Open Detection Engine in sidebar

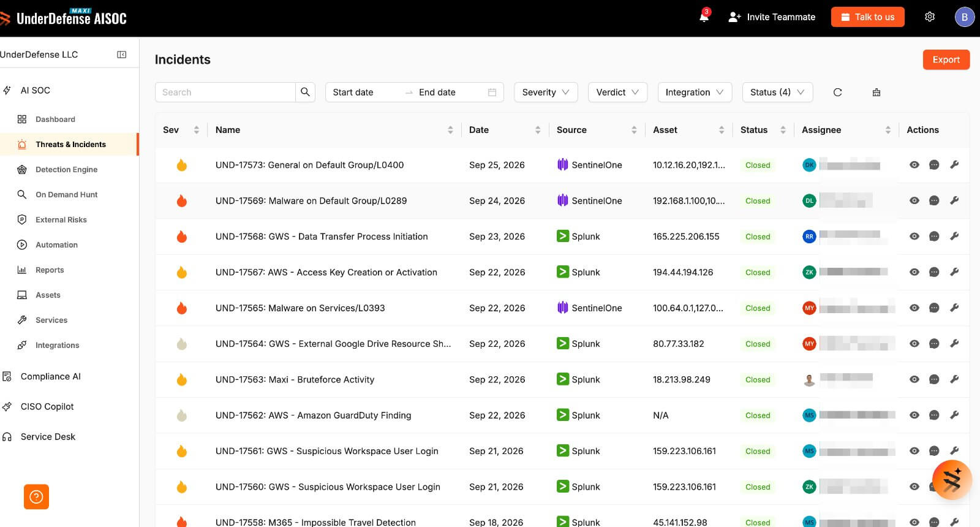pyautogui.click(x=66, y=170)
